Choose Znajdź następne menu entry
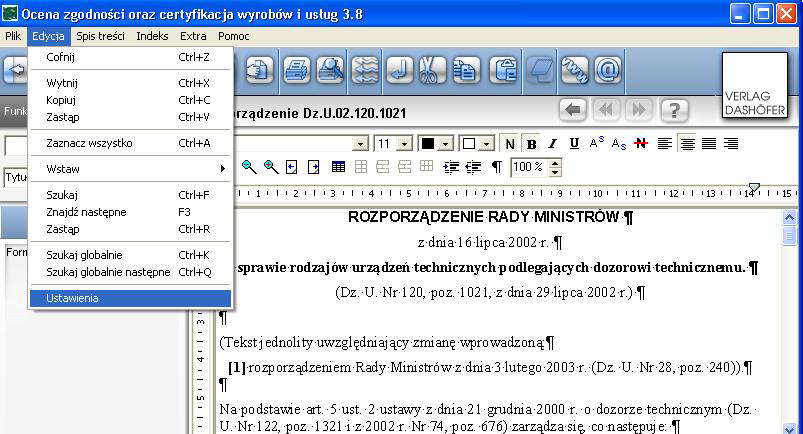The width and height of the screenshot is (803, 434). [x=130, y=212]
